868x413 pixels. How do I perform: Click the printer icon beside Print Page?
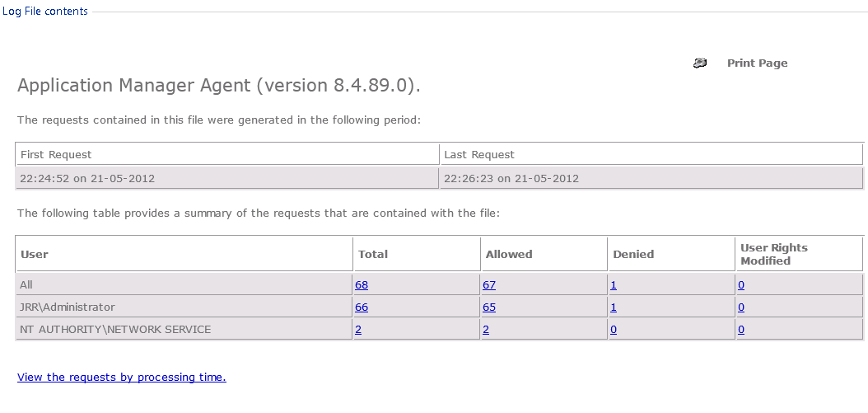(700, 63)
